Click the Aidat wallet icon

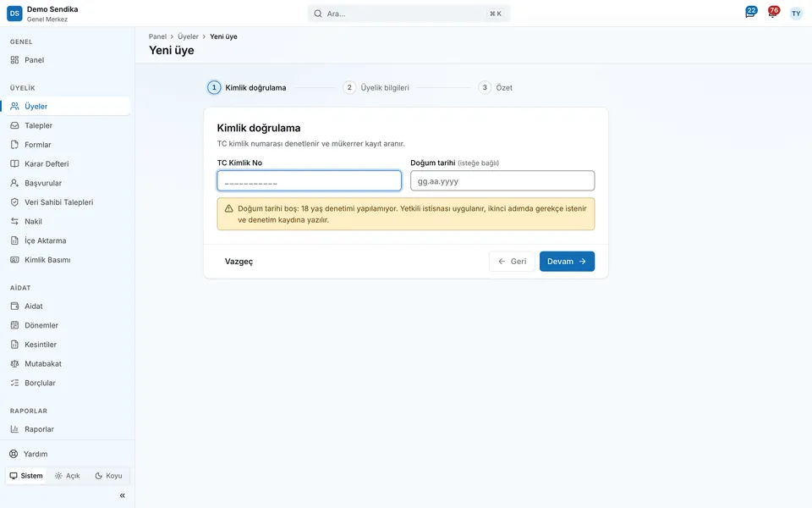(14, 306)
